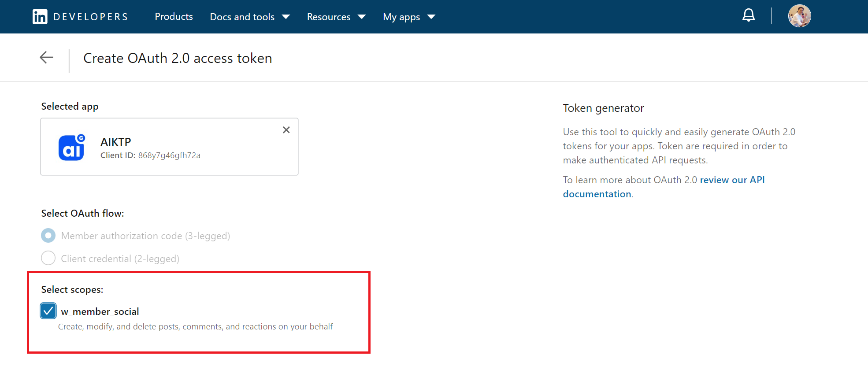Open the Products menu item
The height and width of the screenshot is (377, 868).
pos(174,17)
